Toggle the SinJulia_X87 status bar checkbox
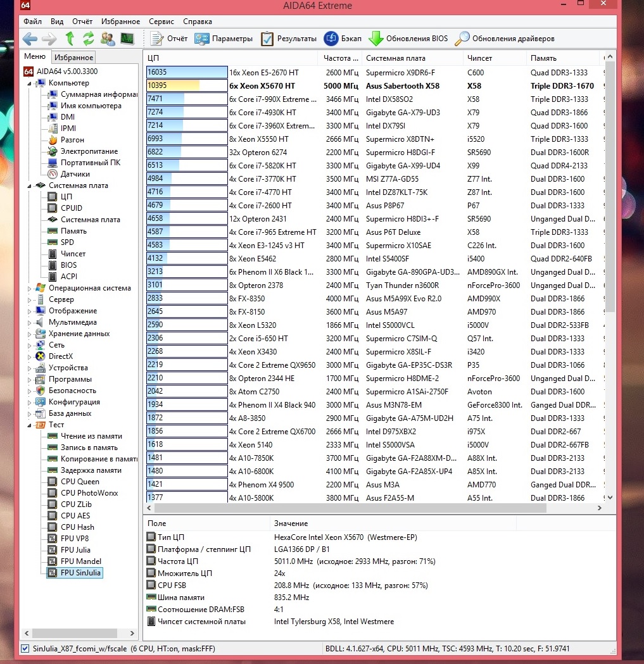 pyautogui.click(x=25, y=648)
